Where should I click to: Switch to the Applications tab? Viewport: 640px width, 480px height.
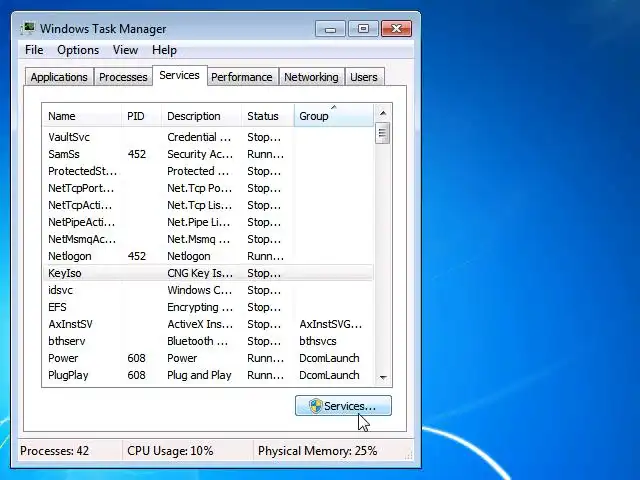pos(59,77)
